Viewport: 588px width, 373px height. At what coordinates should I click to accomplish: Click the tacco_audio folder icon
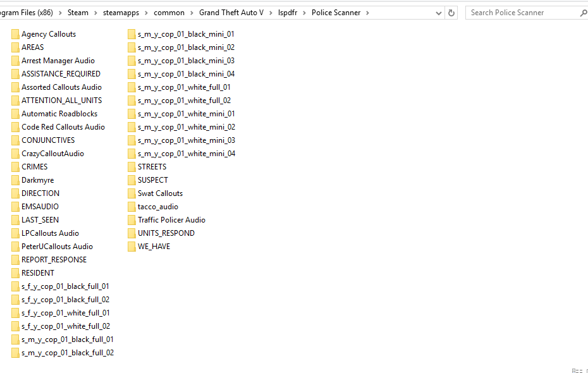pyautogui.click(x=132, y=207)
